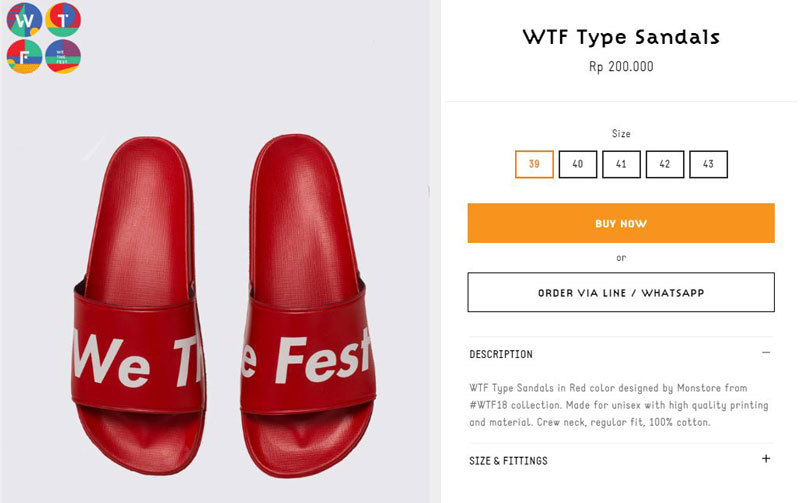
Task: Order via LINE / WhatsApp button
Action: click(x=621, y=292)
